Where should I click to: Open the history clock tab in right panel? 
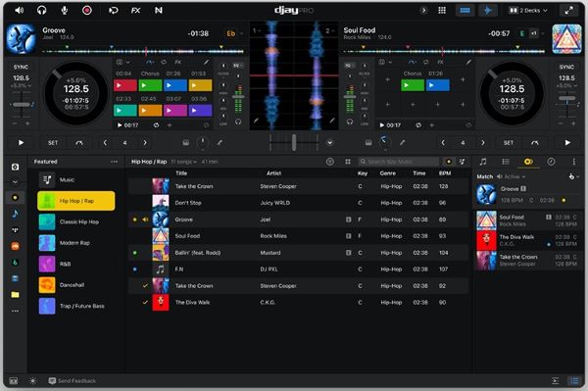[551, 162]
